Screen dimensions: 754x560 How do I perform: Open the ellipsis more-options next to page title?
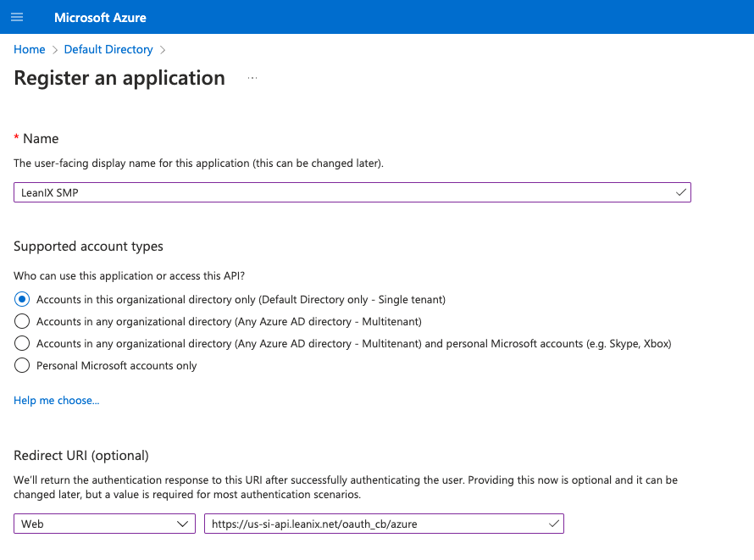point(252,78)
